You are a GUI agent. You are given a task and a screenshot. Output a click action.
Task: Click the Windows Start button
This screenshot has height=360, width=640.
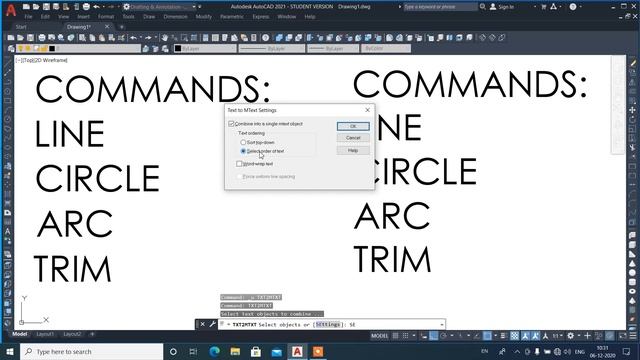pyautogui.click(x=10, y=351)
